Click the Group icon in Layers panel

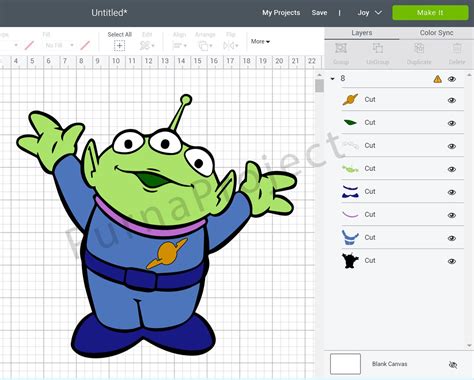(x=341, y=49)
